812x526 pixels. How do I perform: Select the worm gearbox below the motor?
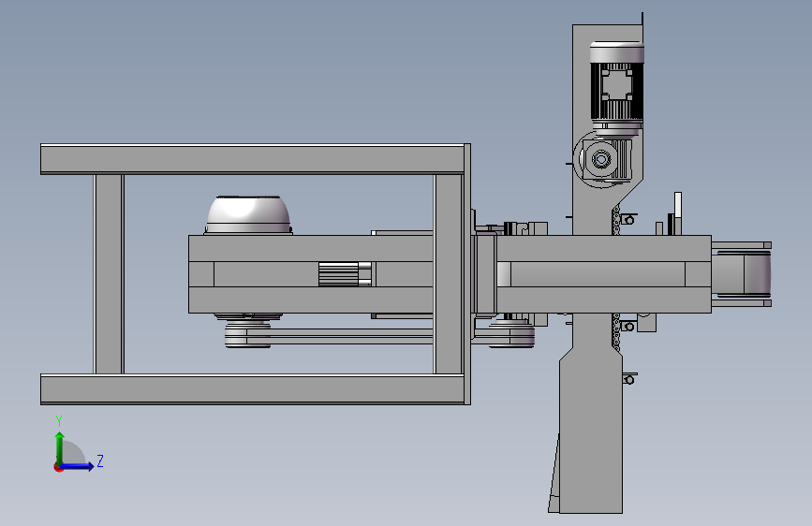(x=604, y=159)
